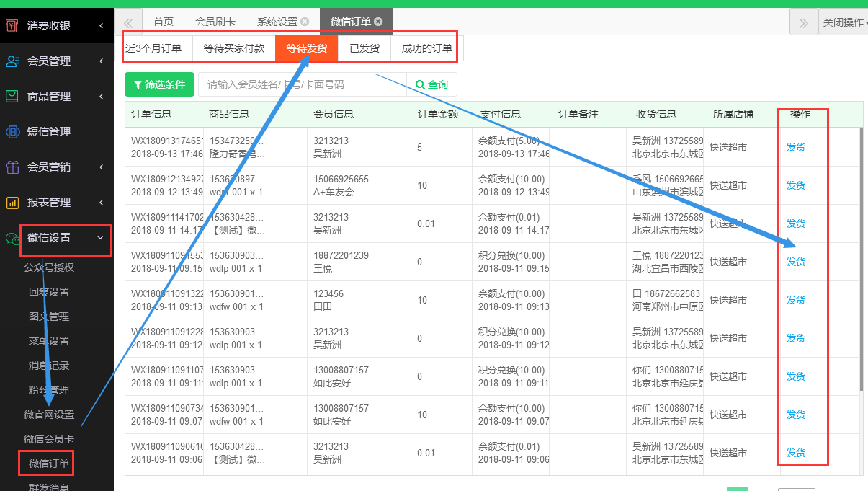Click the green 筛选条件 button

[x=159, y=84]
